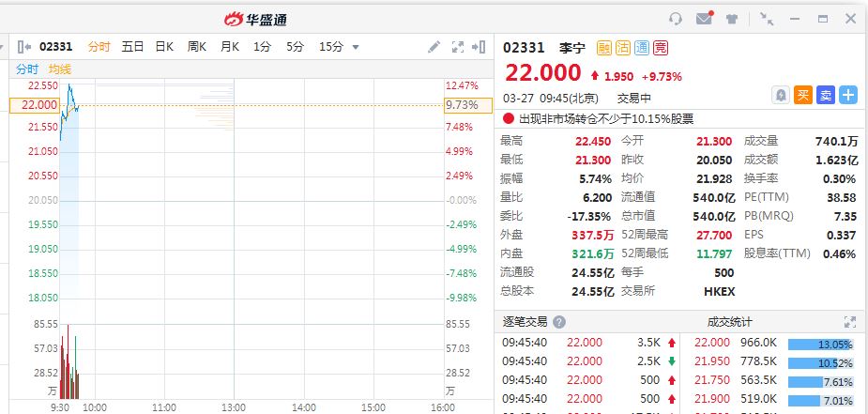The image size is (868, 414).
Task: Open the 15分 period dropdown arrow
Action: 356,47
